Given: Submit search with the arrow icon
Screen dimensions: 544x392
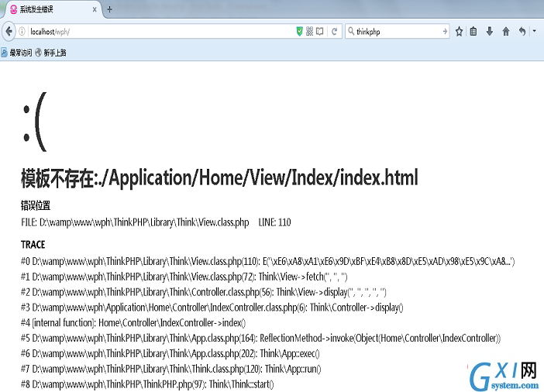Looking at the screenshot, I should pos(445,32).
